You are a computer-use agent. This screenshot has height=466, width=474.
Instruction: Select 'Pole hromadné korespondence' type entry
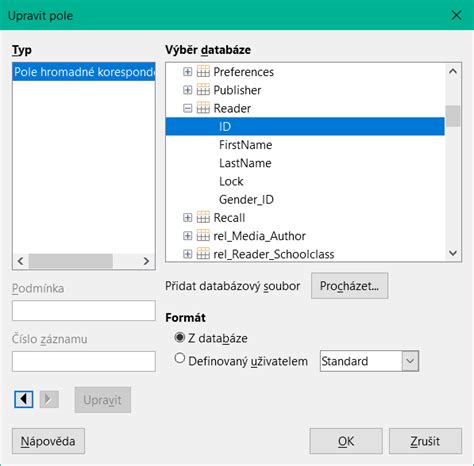[x=84, y=72]
